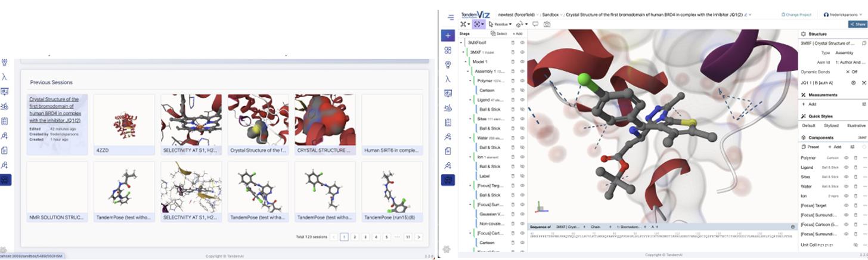The width and height of the screenshot is (868, 260).
Task: Toggle [Focus] Target visibility in Components list
Action: [846, 206]
